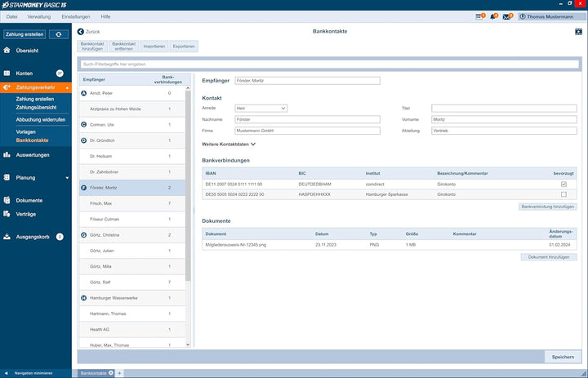Click the refresh icon button in sidebar
The width and height of the screenshot is (588, 378).
coord(59,34)
